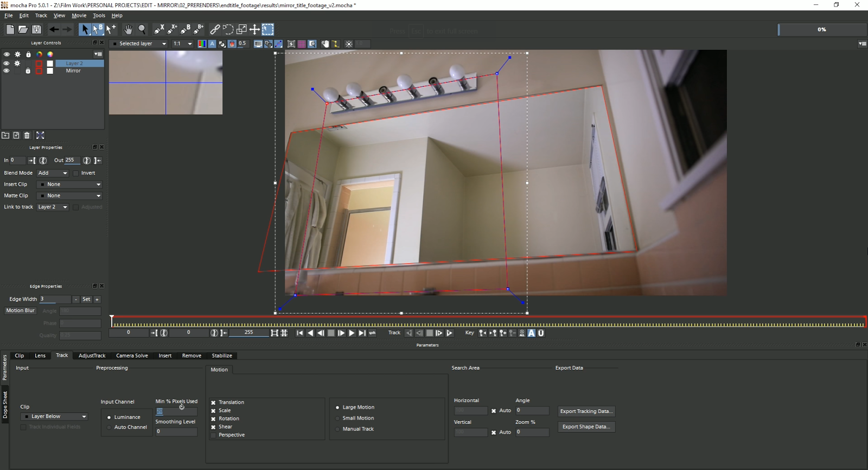Toggle the pink grid overlay icon
Screen dimensions: 868x470
coord(302,44)
